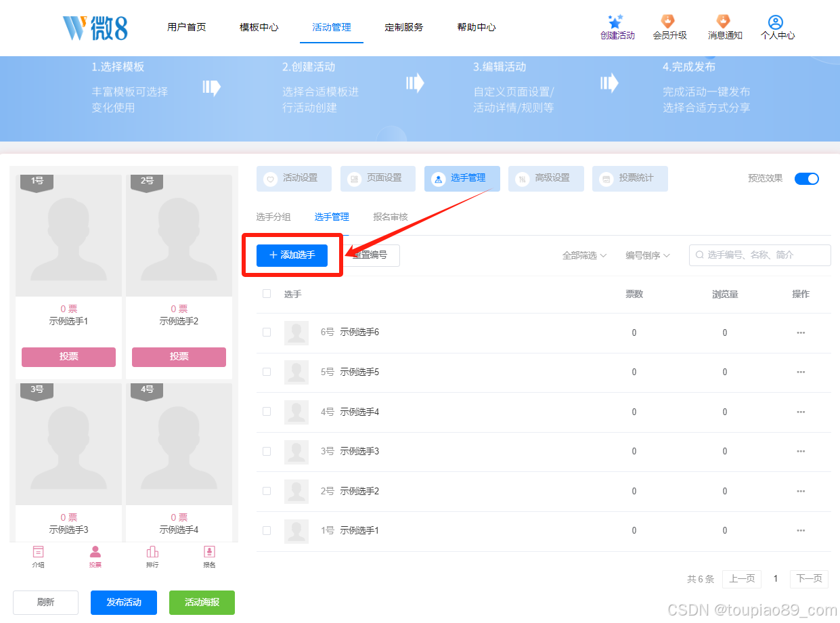Select top-level 选手管理 tab with icon

tap(462, 179)
